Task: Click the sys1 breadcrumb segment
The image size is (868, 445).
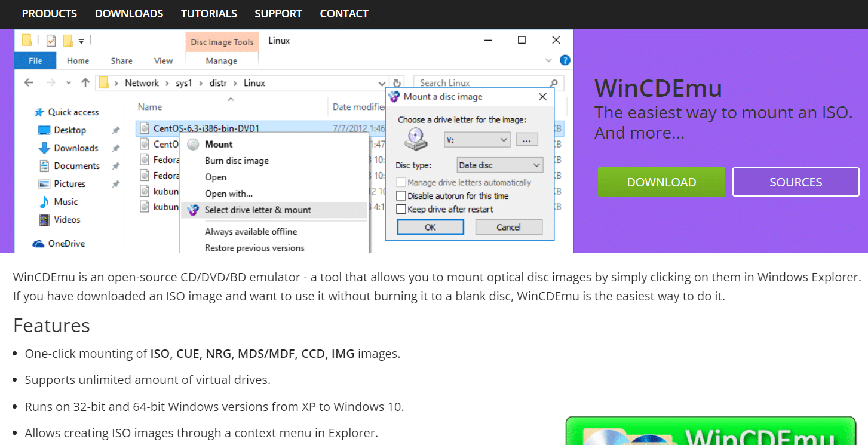Action: (183, 83)
